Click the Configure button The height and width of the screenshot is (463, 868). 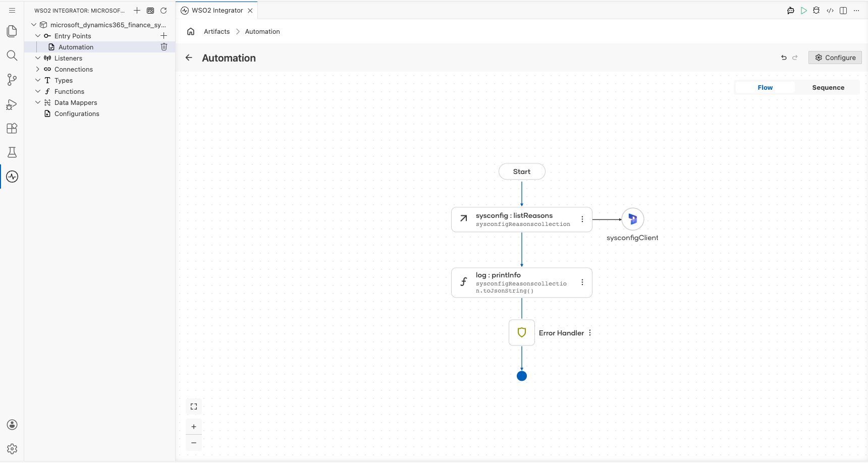835,57
